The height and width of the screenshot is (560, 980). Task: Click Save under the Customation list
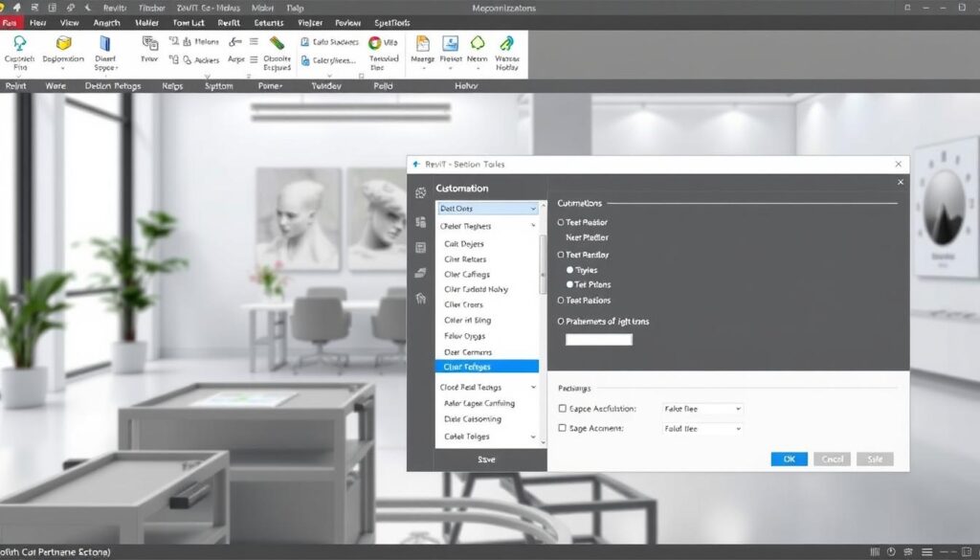486,459
